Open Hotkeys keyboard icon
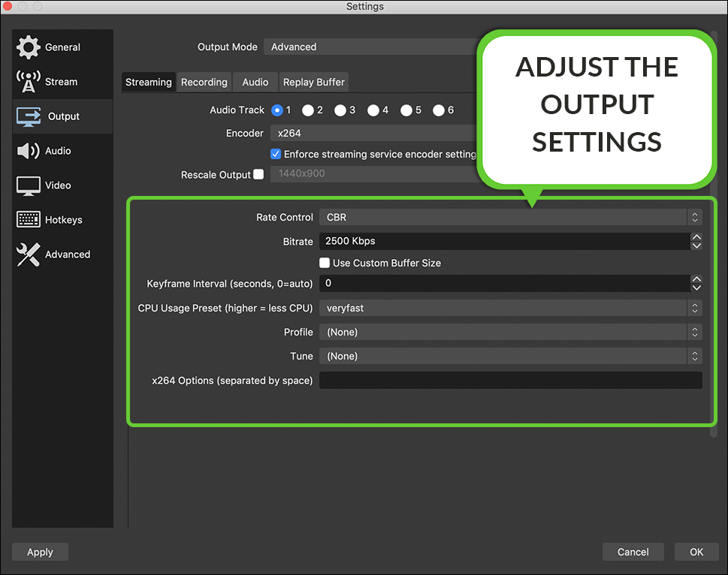 coord(29,220)
